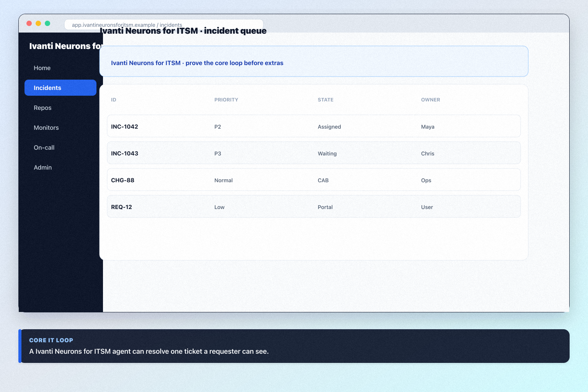Click the Waiting state cell

pos(327,154)
